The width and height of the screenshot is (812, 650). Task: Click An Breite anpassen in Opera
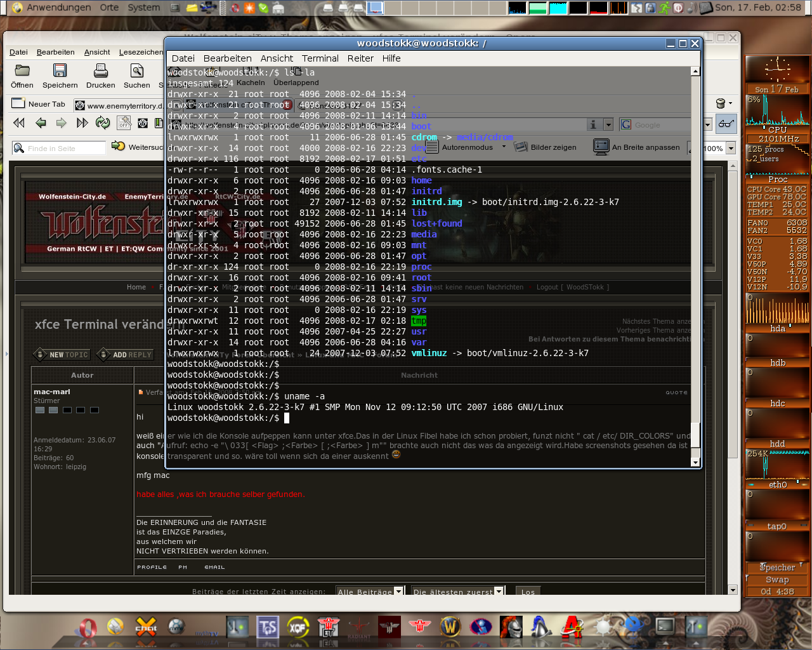point(636,147)
